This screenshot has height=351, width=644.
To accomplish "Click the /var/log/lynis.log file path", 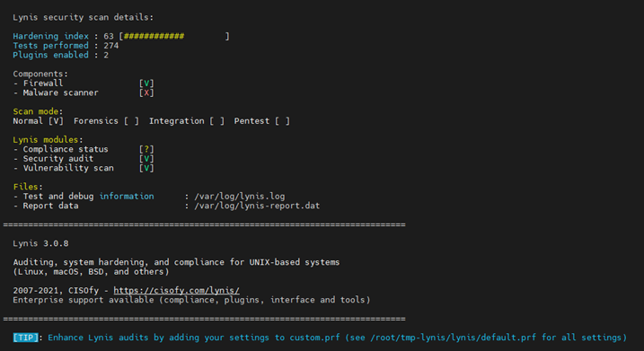I will [x=240, y=197].
